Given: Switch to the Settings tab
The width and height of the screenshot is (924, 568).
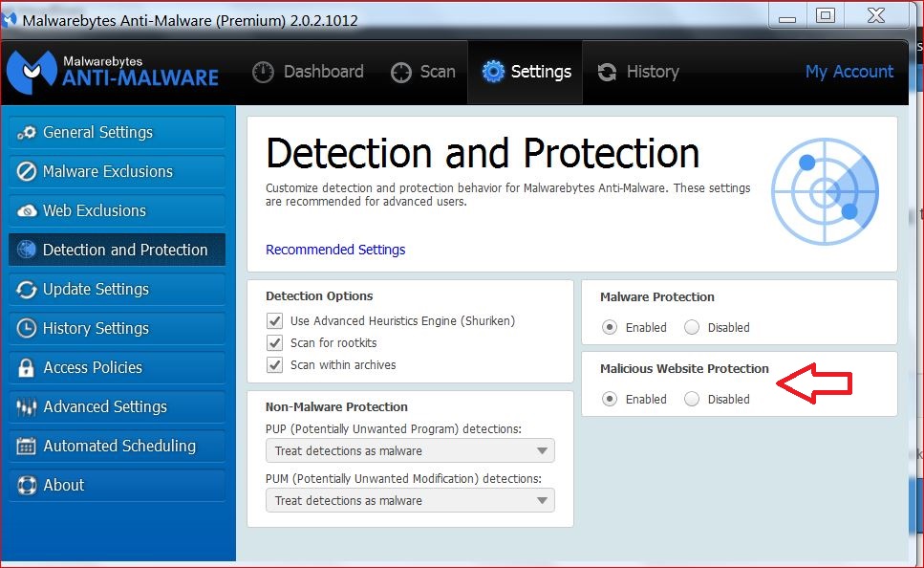Looking at the screenshot, I should pyautogui.click(x=526, y=72).
